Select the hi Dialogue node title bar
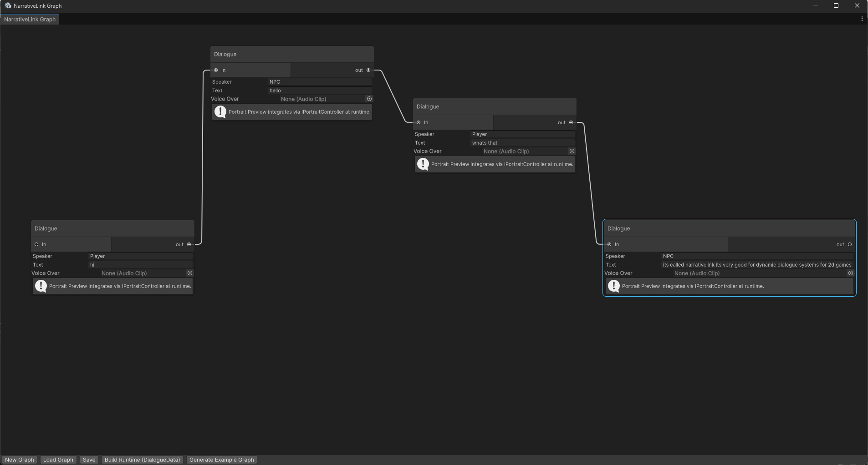 pyautogui.click(x=112, y=228)
